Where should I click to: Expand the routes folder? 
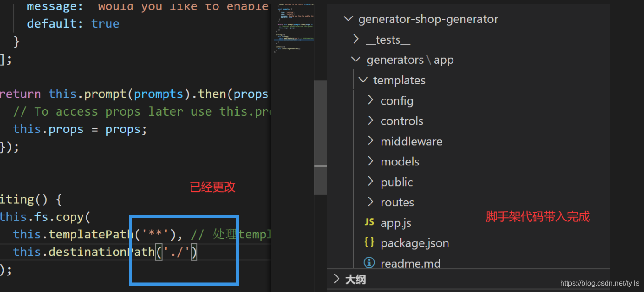pyautogui.click(x=371, y=202)
